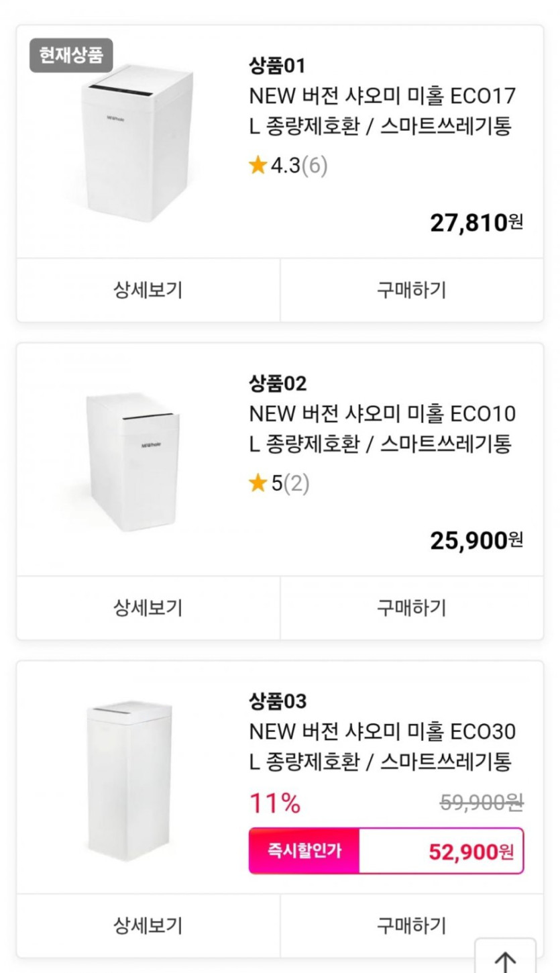Open 상세보기 for the ECO10 trash can
Viewport: 560px width, 973px height.
148,608
